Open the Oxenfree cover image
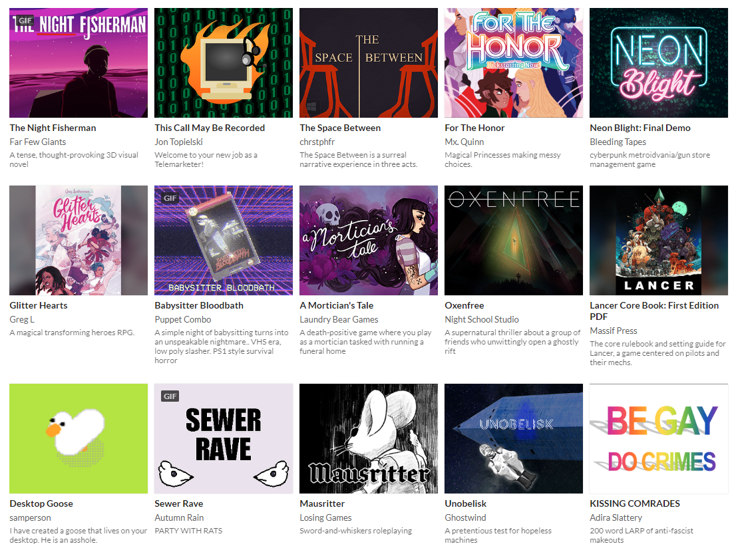Viewport: 736px width, 560px height. coord(514,240)
